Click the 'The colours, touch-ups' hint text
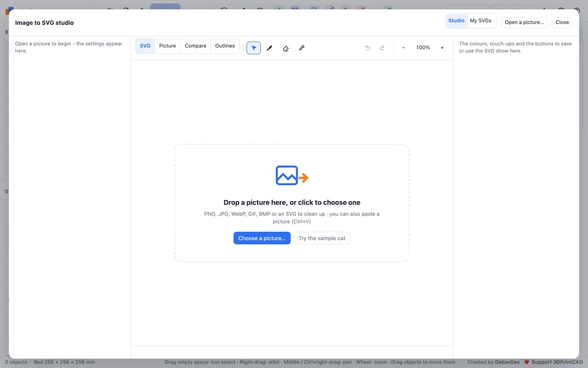588x368 pixels. coord(515,47)
